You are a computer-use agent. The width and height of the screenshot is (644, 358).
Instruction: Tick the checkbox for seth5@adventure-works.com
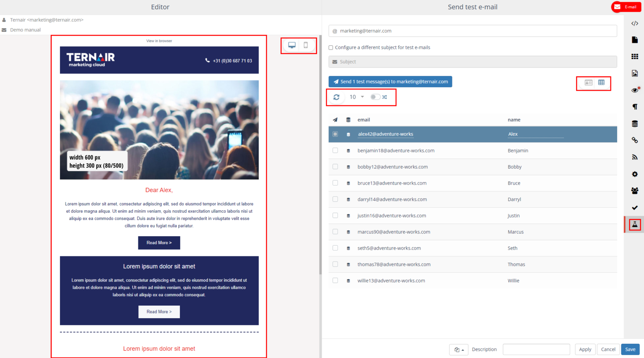pyautogui.click(x=335, y=248)
